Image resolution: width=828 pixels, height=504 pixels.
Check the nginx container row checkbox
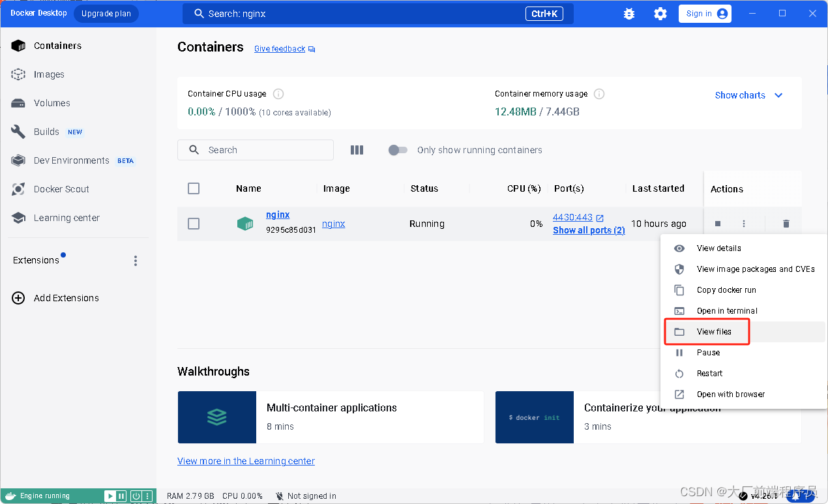click(x=194, y=223)
